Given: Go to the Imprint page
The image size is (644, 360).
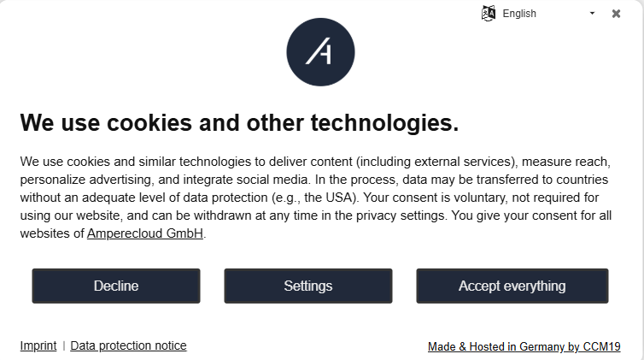Looking at the screenshot, I should tap(38, 346).
